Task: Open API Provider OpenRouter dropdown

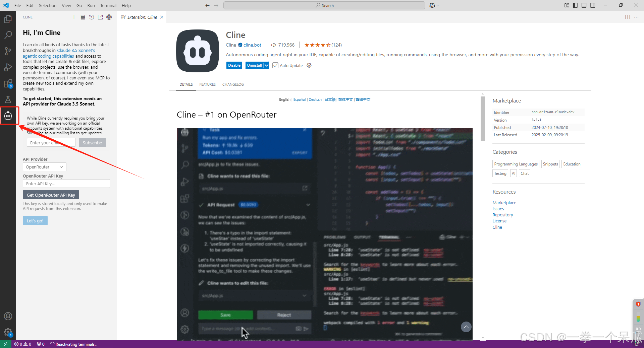Action: 45,167
